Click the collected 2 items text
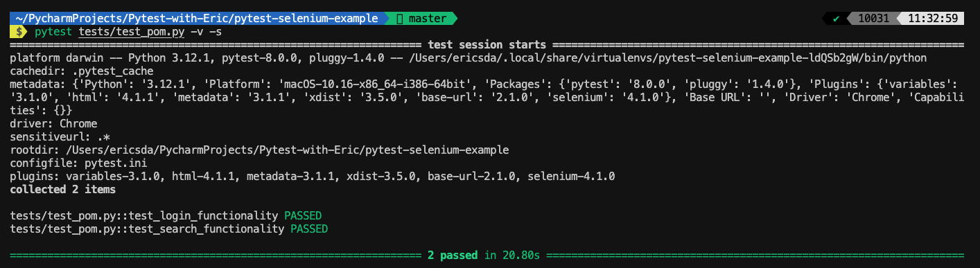Image resolution: width=980 pixels, height=268 pixels. tap(63, 189)
